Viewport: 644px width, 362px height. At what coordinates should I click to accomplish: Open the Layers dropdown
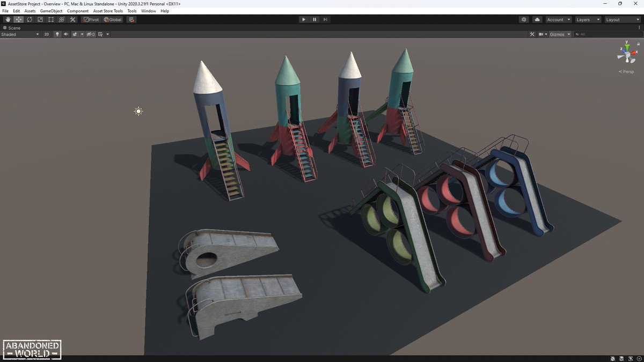[588, 19]
